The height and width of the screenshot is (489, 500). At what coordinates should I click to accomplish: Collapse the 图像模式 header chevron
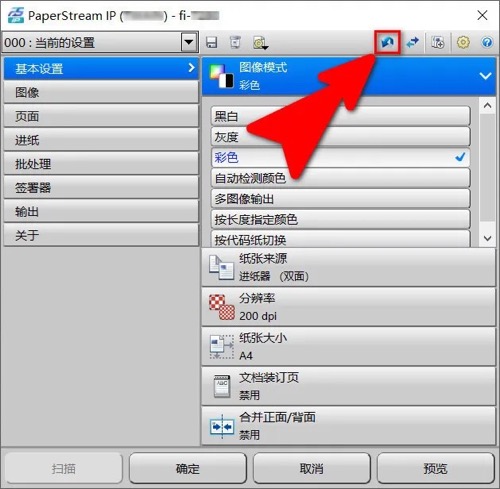coord(485,76)
